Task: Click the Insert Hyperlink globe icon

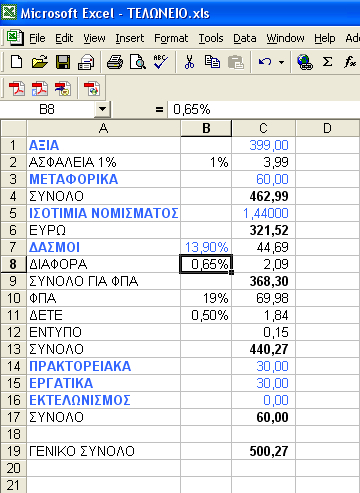Action: (305, 62)
